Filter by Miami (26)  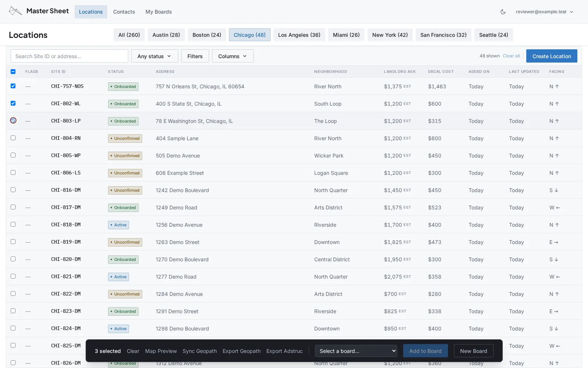click(x=346, y=35)
